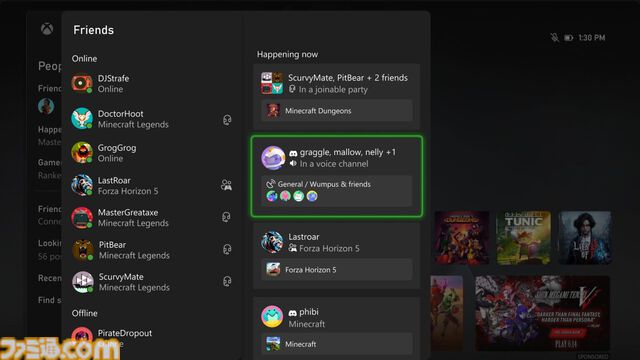
Task: Select friend DoctorHoot name
Action: (120, 114)
